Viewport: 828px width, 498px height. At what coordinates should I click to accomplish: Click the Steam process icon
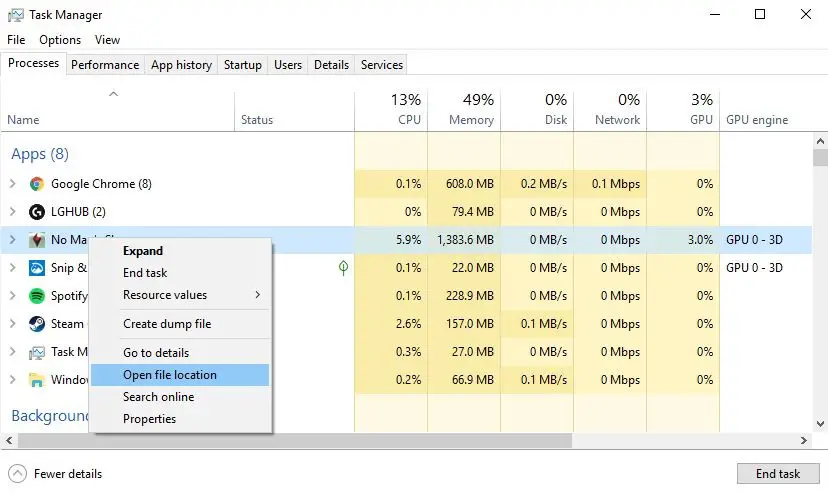(37, 324)
